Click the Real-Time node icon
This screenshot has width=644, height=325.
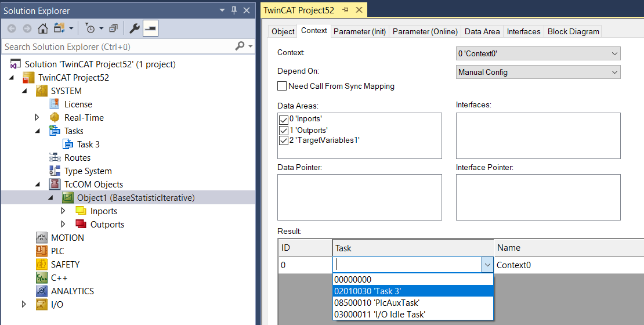pos(54,117)
